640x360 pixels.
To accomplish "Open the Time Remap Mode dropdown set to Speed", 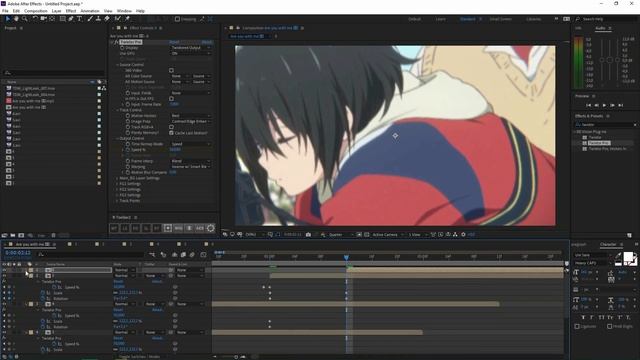I will (191, 144).
